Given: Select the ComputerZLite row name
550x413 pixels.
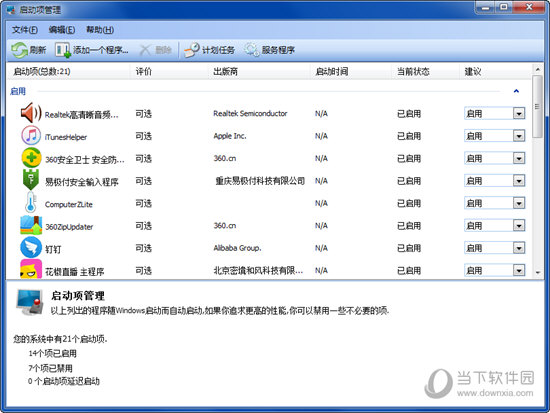Looking at the screenshot, I should coord(69,205).
